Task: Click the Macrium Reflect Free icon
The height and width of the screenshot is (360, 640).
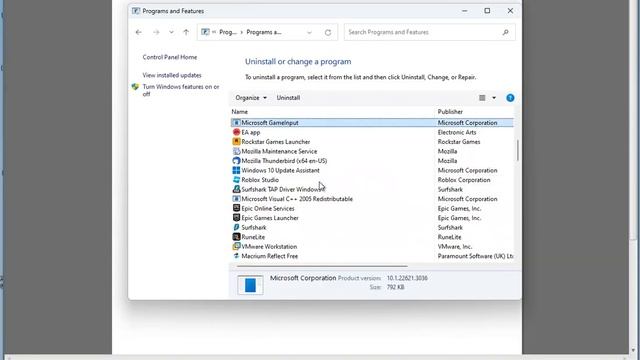Action: 236,256
